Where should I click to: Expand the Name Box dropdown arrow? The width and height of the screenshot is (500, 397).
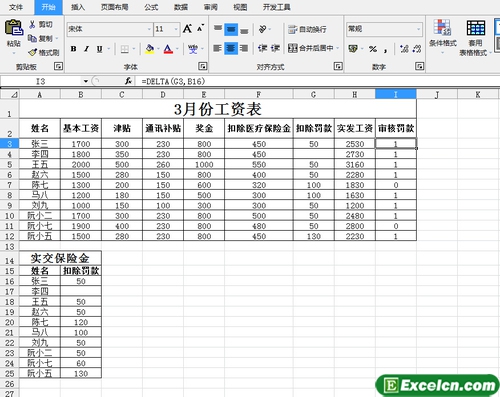click(x=86, y=81)
